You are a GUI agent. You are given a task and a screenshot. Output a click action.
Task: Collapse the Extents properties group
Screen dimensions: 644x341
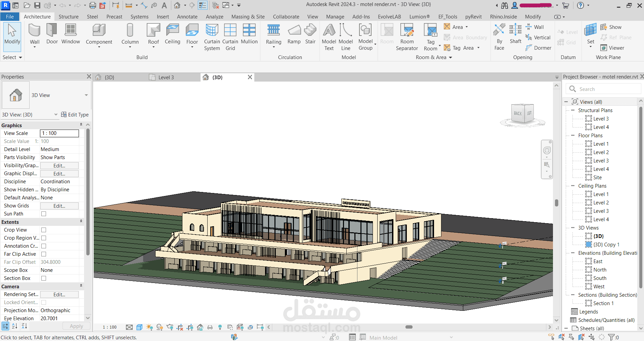[81, 222]
